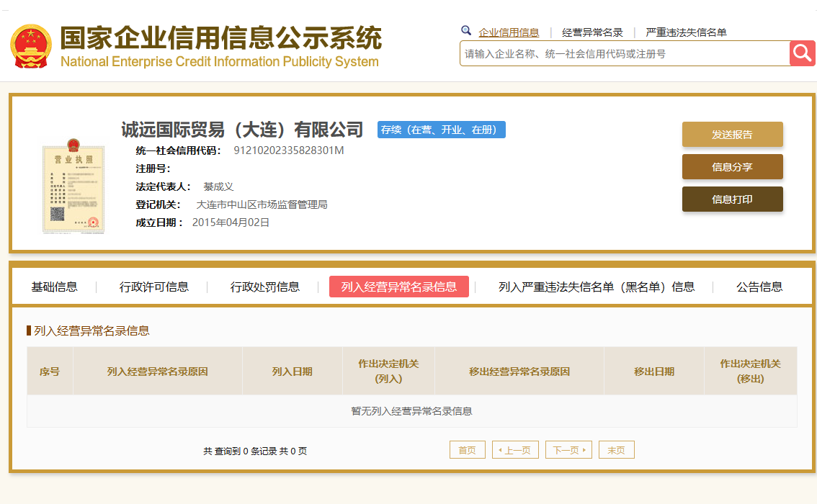
Task: Click the credit code 91210202335828301M
Action: tap(289, 150)
